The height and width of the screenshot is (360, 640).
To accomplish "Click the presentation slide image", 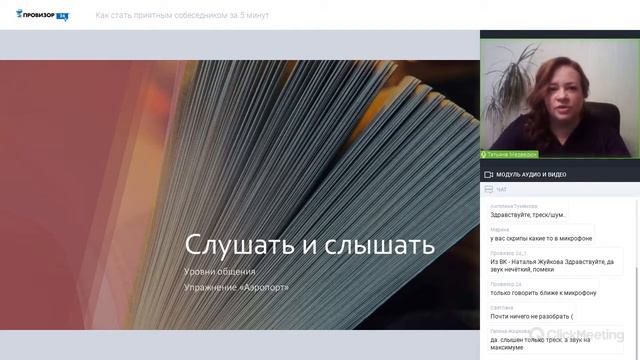I will 240,195.
